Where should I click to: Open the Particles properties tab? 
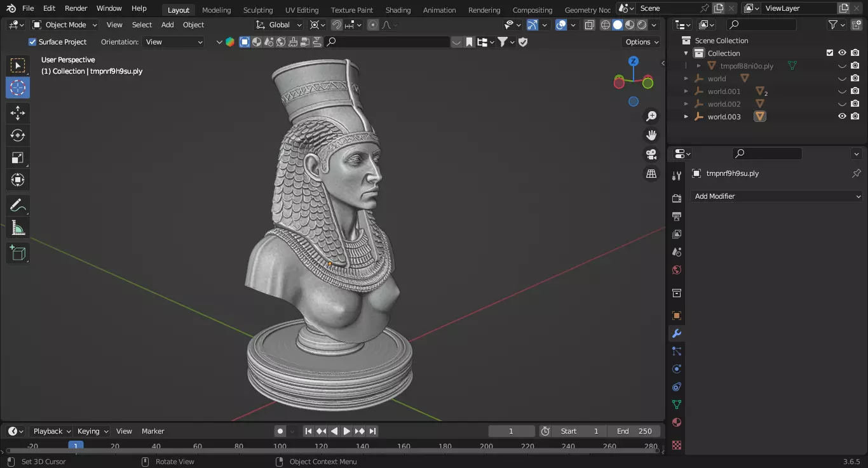point(677,351)
